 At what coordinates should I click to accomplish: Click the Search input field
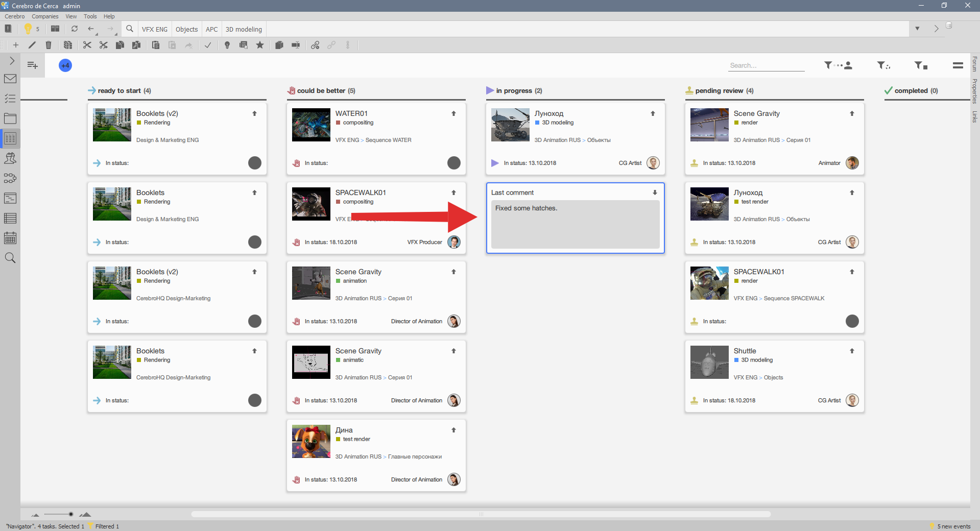pos(766,65)
